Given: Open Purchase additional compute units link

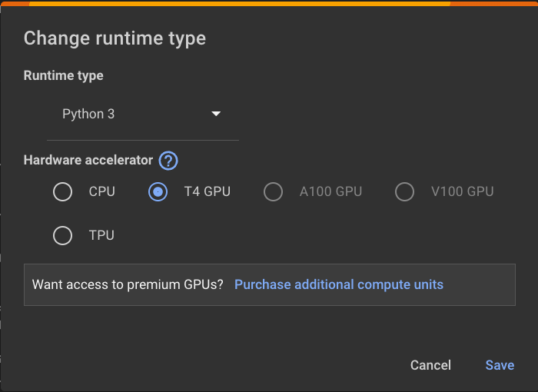Looking at the screenshot, I should pos(338,284).
